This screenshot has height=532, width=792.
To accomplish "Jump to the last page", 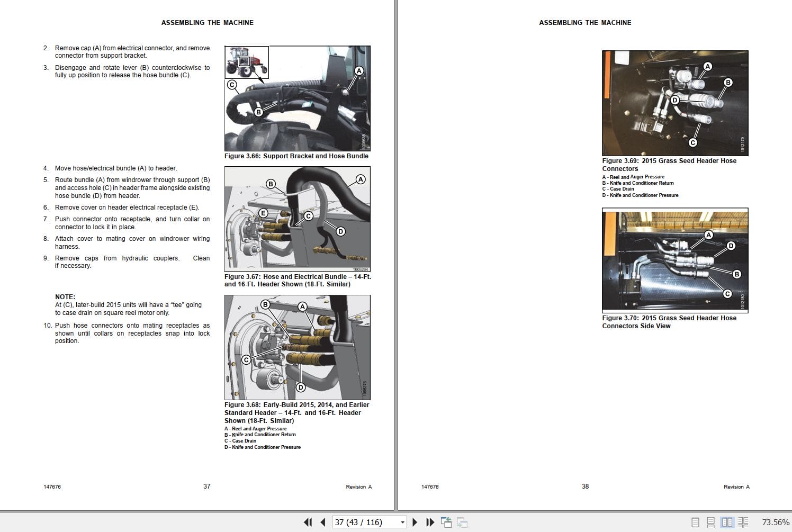I will point(430,522).
